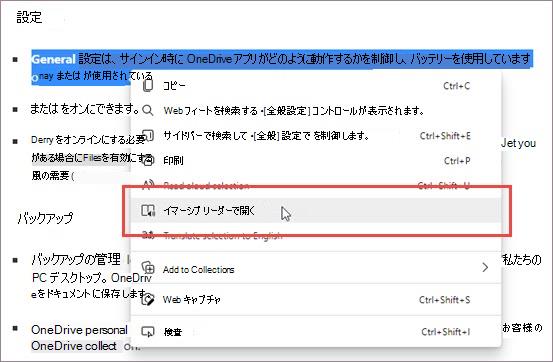The height and width of the screenshot is (362, 553).
Task: Choose サイドバーで検索 menu entry
Action: pos(316,136)
